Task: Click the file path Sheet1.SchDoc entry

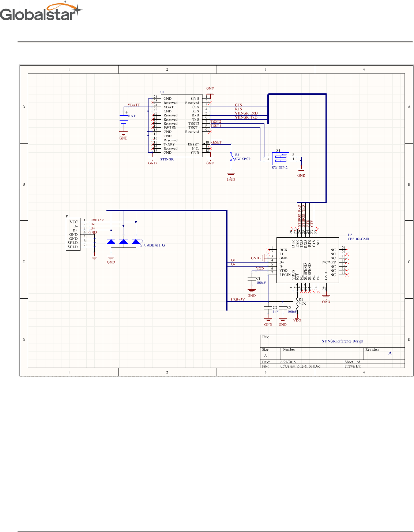Action: 300,366
